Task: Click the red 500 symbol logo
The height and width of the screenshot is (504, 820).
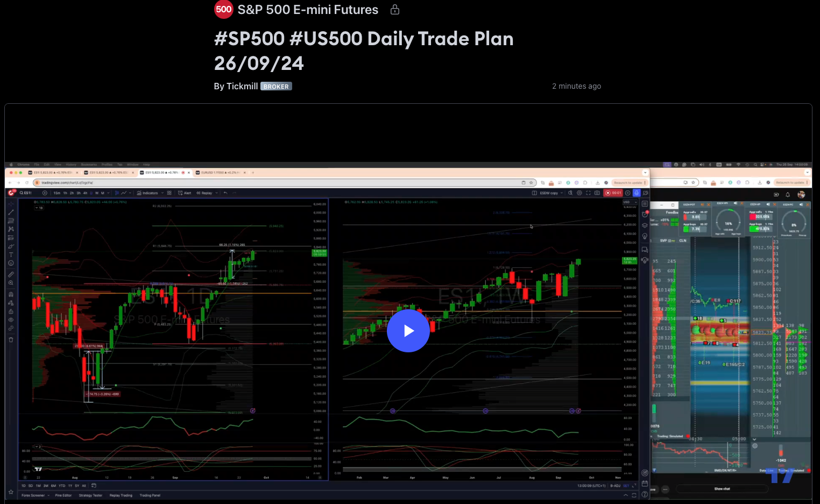Action: [223, 9]
